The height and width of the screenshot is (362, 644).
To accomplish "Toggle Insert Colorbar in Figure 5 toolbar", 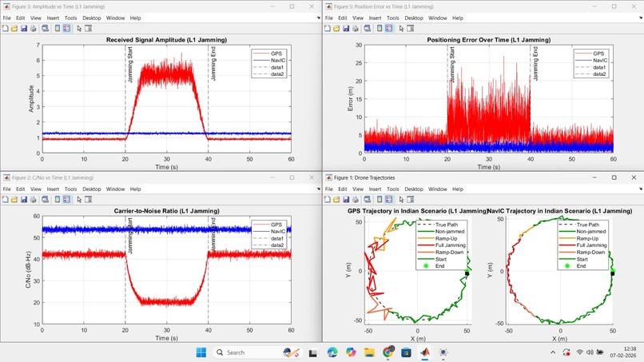I will coord(380,28).
